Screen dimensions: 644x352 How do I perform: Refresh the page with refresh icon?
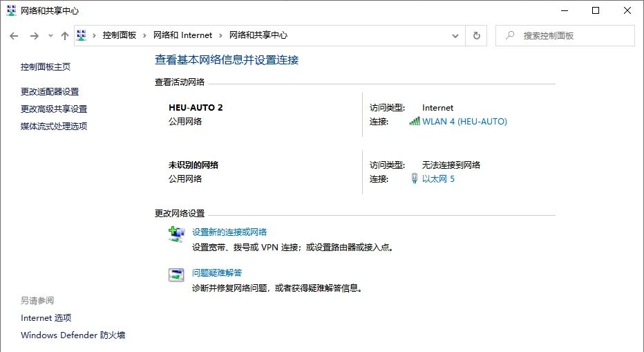(x=476, y=36)
